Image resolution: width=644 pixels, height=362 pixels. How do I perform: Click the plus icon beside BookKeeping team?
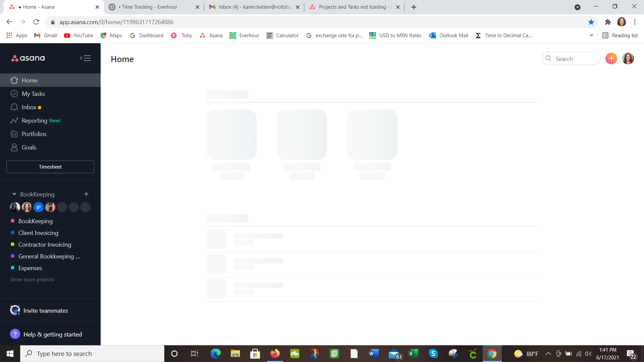pyautogui.click(x=86, y=194)
